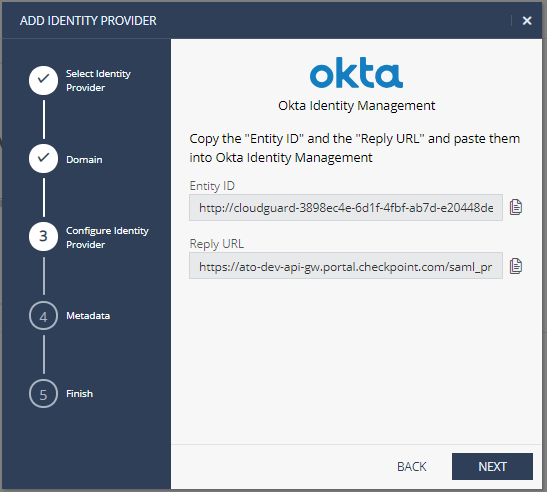Open the Configure Identity Provider step label

point(107,238)
